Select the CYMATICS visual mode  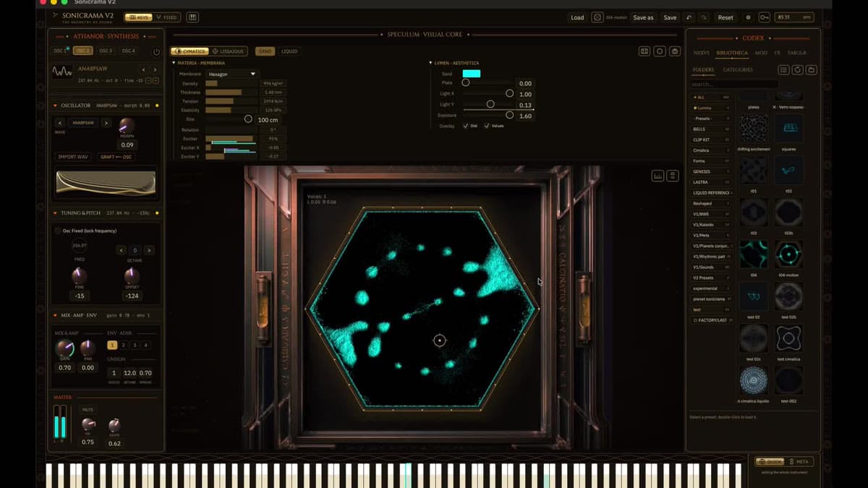(x=190, y=51)
